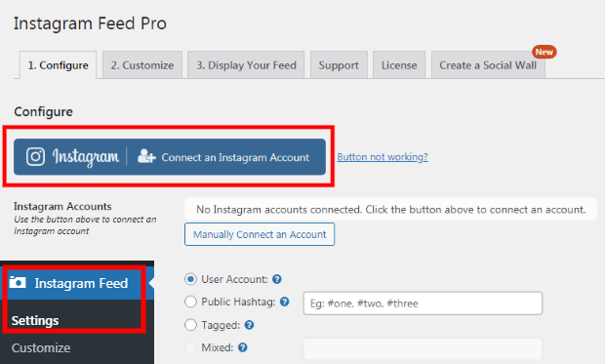Open Create a Social Wall tab

tap(488, 65)
